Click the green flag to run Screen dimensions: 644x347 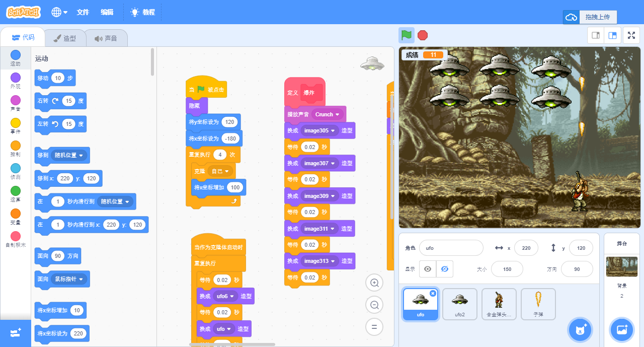(x=407, y=35)
